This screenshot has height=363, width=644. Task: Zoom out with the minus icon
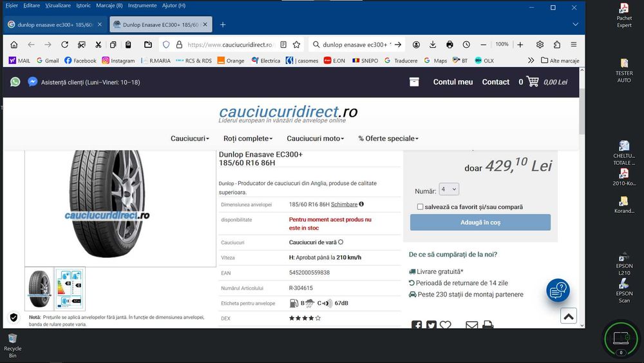coord(484,44)
